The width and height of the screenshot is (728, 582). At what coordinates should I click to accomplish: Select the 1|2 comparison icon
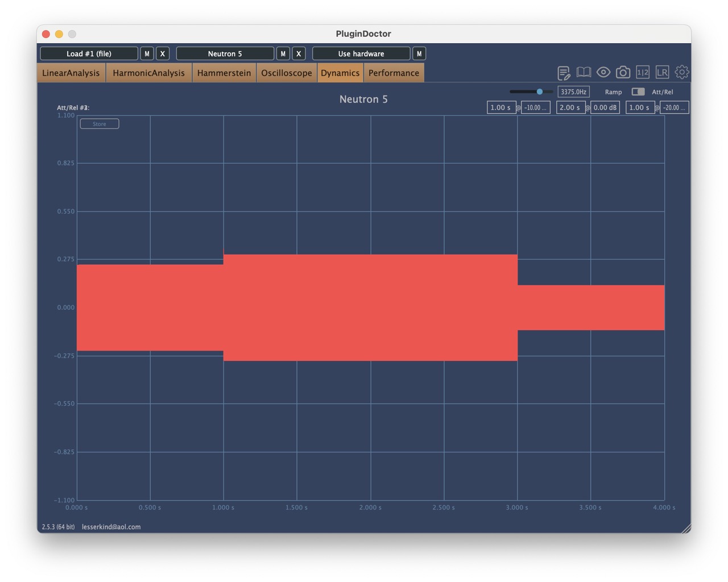click(x=643, y=72)
